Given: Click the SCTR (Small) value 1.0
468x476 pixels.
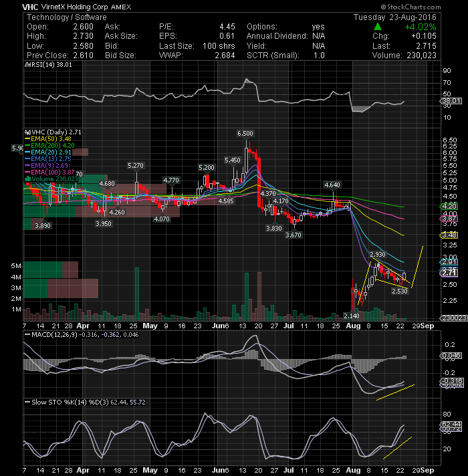Looking at the screenshot, I should [x=319, y=55].
